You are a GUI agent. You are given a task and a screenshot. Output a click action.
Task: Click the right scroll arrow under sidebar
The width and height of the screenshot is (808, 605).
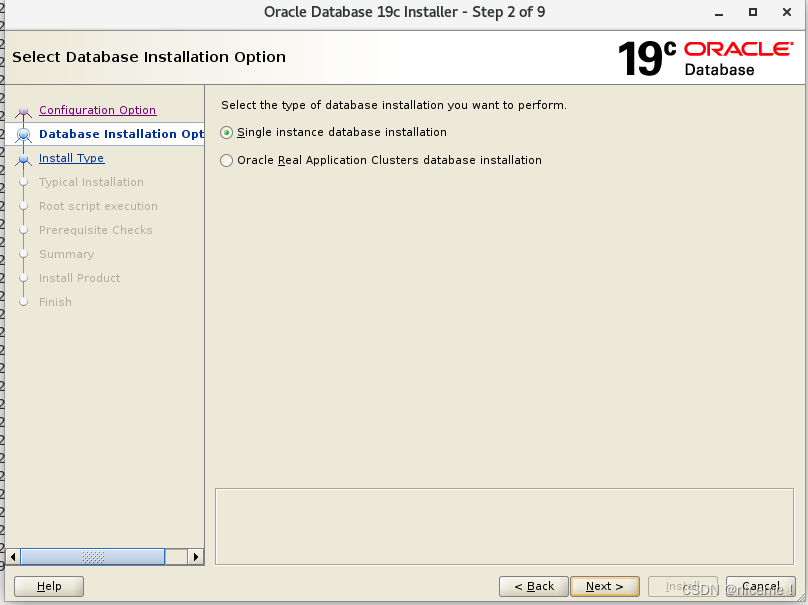[x=196, y=556]
